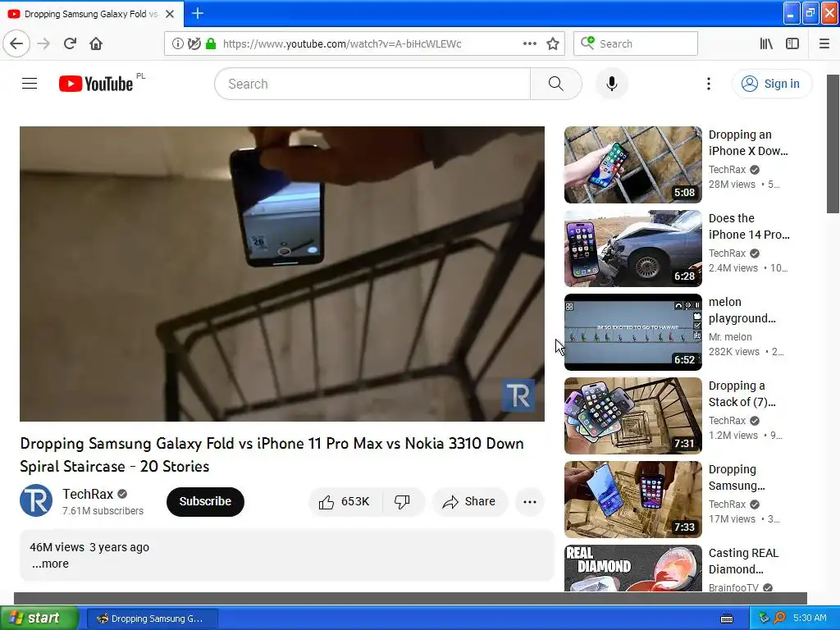The height and width of the screenshot is (630, 840).
Task: Open the 'melon playground...' video title
Action: coord(742,309)
